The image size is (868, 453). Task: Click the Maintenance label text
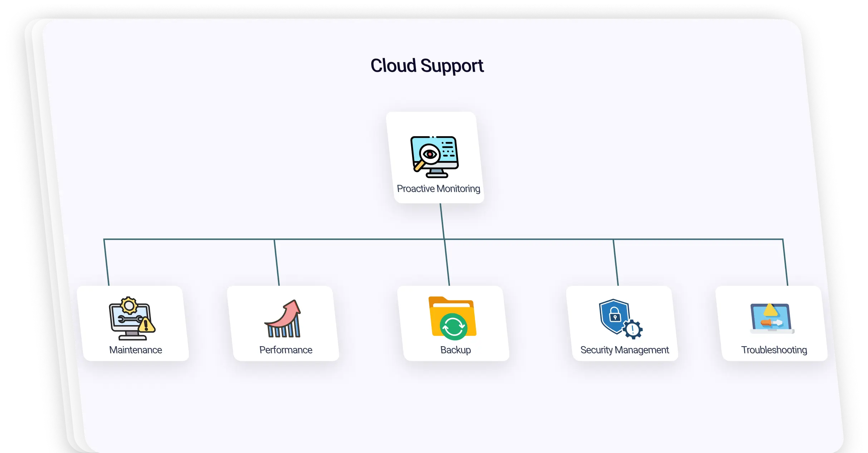click(136, 350)
